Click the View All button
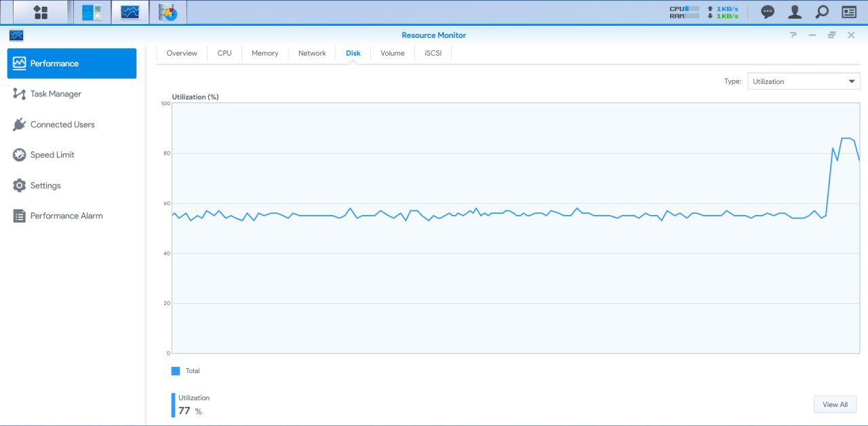This screenshot has height=426, width=868. 835,404
